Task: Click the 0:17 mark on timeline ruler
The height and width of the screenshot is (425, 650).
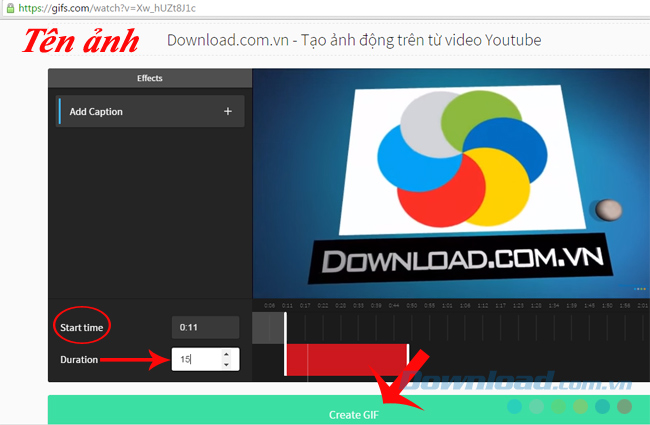Action: click(305, 306)
